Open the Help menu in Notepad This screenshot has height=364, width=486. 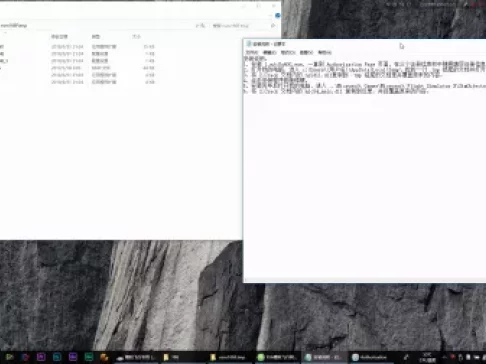(324, 52)
